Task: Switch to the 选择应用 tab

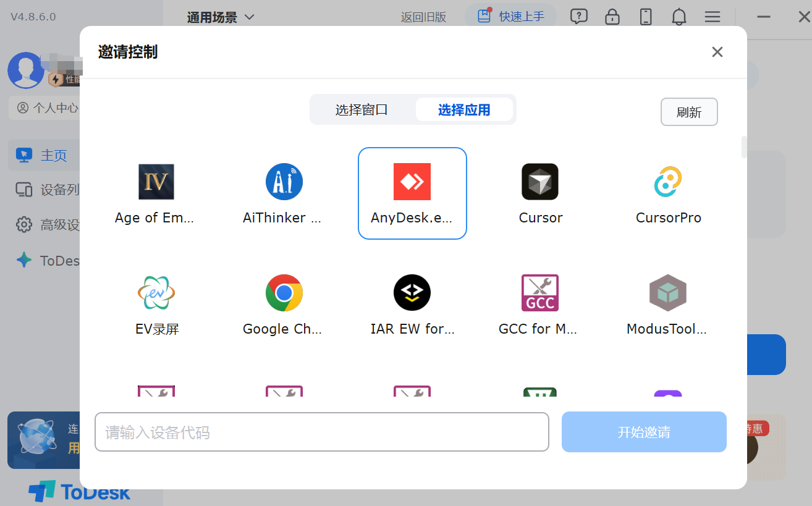Action: click(x=464, y=110)
